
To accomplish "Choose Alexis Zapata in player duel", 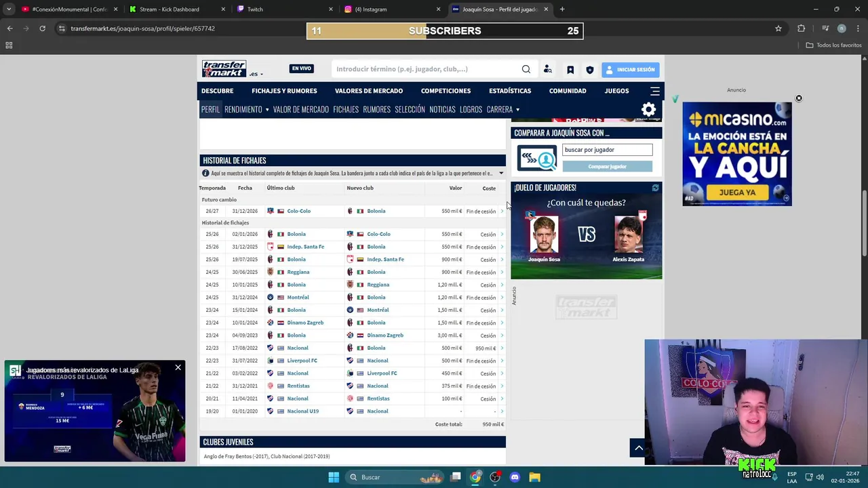I will coord(629,236).
